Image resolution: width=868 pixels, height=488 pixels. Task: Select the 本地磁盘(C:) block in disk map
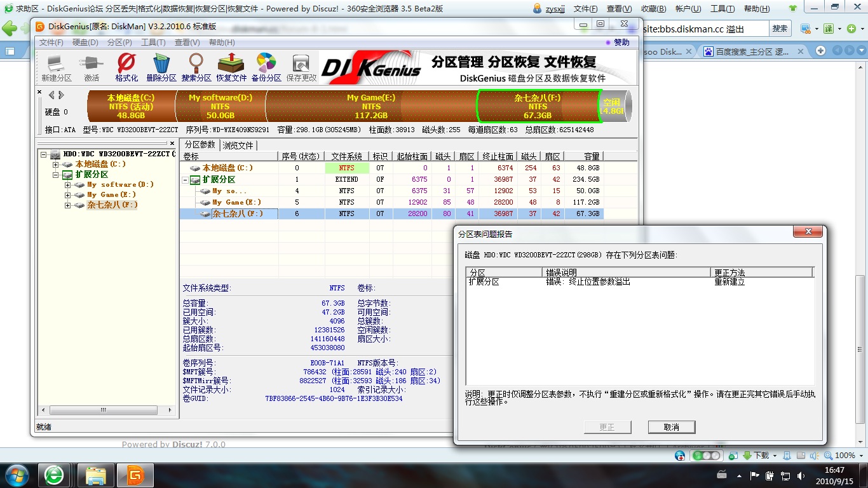(130, 106)
